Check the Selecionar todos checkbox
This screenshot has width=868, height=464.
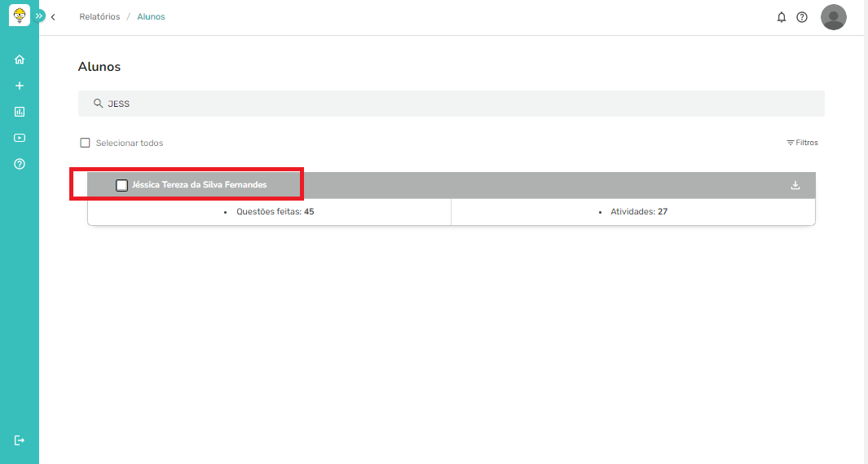point(85,143)
